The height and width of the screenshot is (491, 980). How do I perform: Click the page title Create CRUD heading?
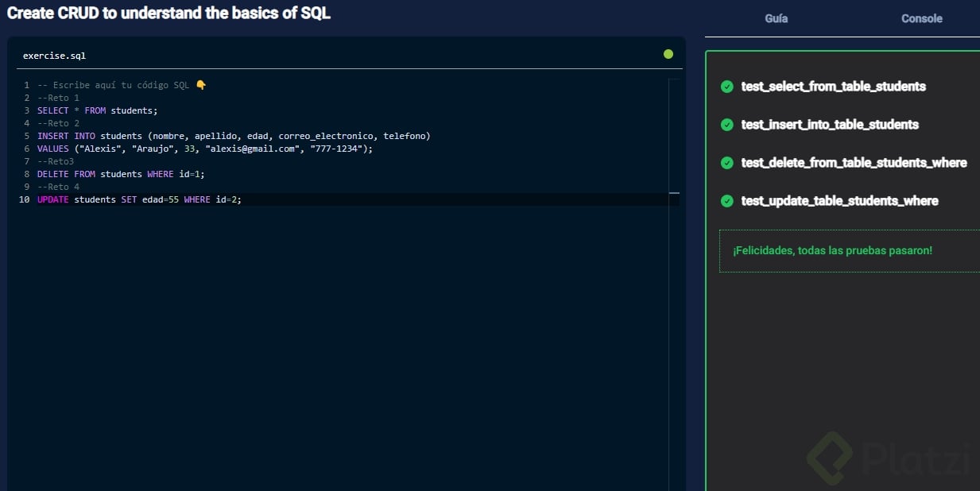pyautogui.click(x=168, y=13)
